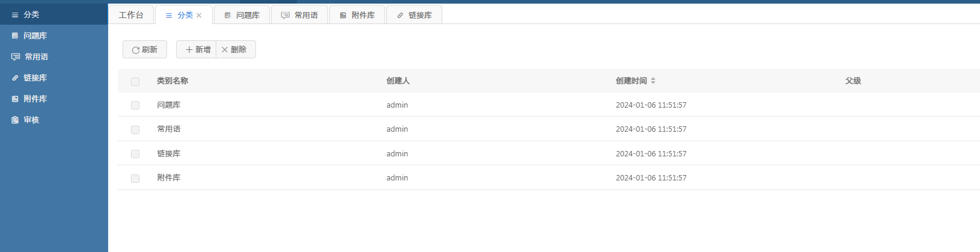Sort by 创建时间 using the sort arrows
Viewport: 980px width, 252px height.
click(653, 81)
